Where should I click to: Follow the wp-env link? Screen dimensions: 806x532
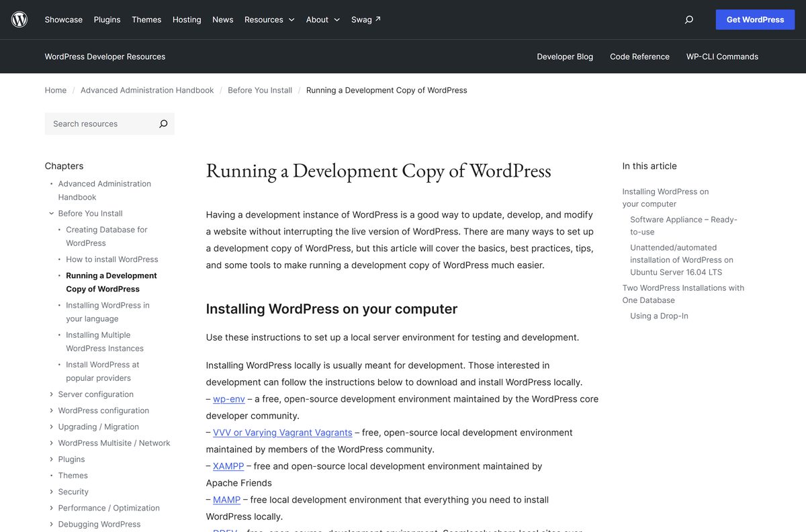pos(229,399)
